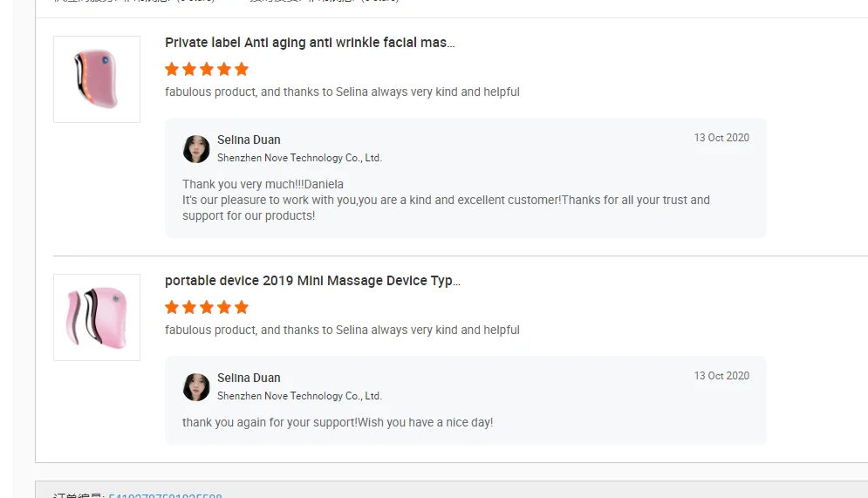Click the "Thank you very much!!!Daniela" reply text

(263, 184)
